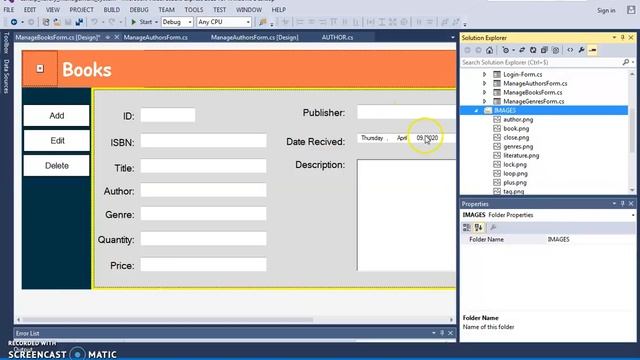Click the Description multiline text box
640x360 pixels.
[406, 215]
